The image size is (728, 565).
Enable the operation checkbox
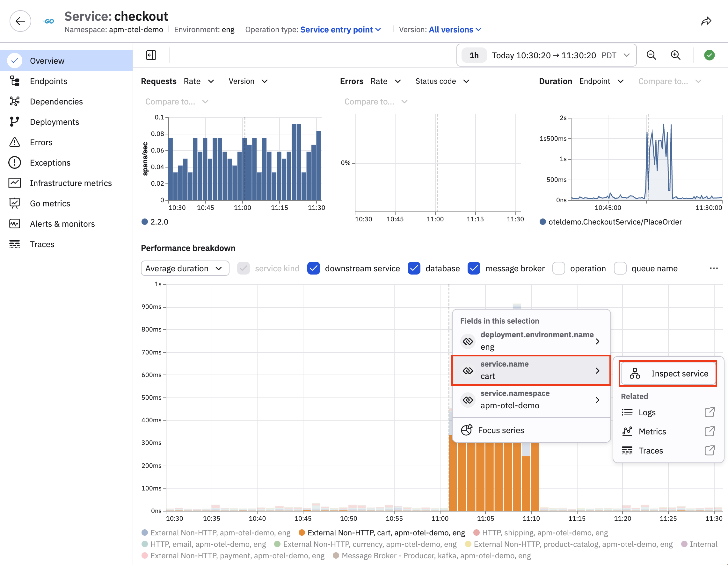[x=558, y=268]
